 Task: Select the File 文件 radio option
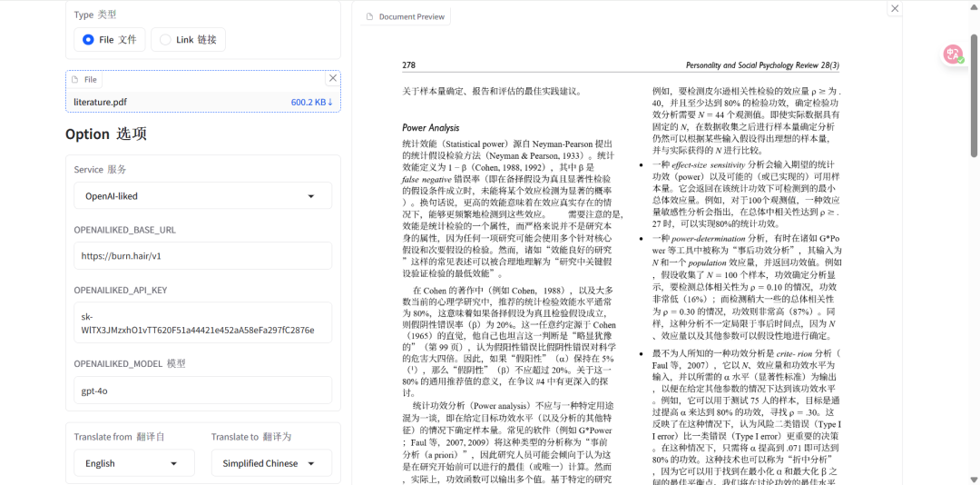[x=88, y=40]
